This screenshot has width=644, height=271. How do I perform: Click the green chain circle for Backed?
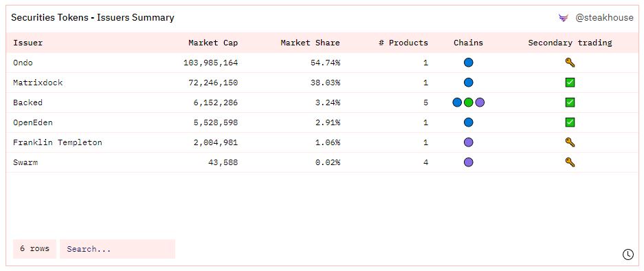(469, 102)
